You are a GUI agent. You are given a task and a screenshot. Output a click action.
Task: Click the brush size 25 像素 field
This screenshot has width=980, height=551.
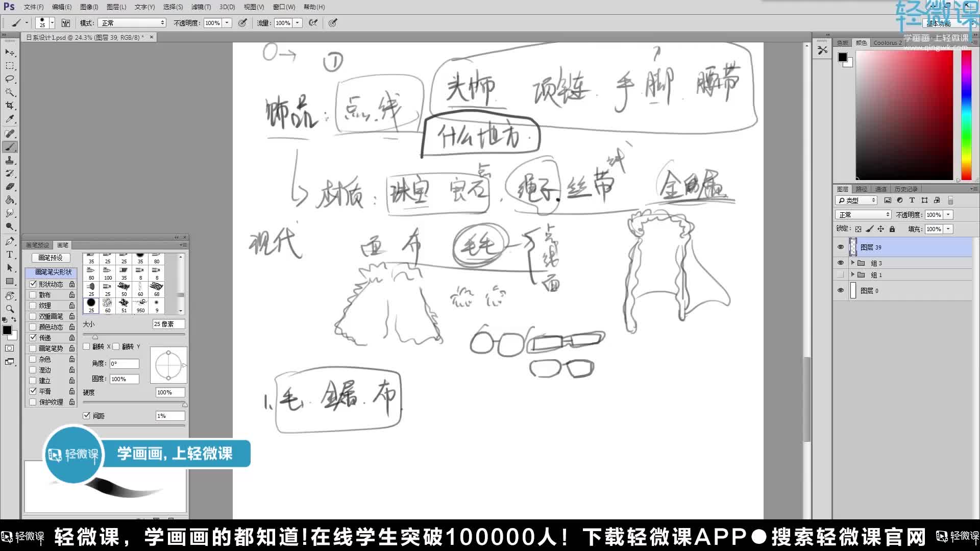(x=168, y=324)
